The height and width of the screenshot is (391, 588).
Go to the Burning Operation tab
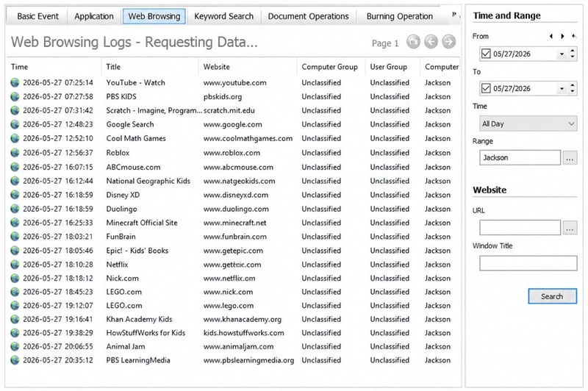400,16
